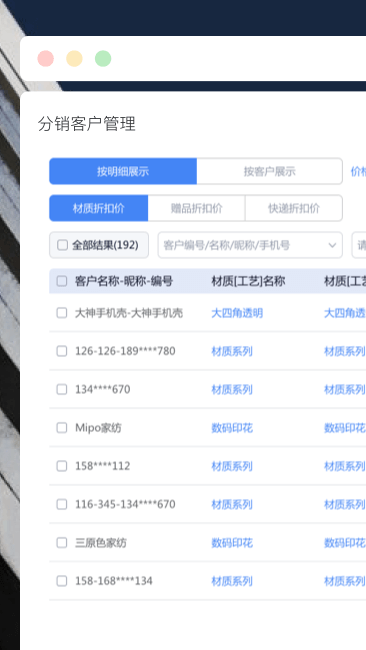The width and height of the screenshot is (366, 650).
Task: Click customer name 大神手机壳-大神手机壳
Action: 129,313
